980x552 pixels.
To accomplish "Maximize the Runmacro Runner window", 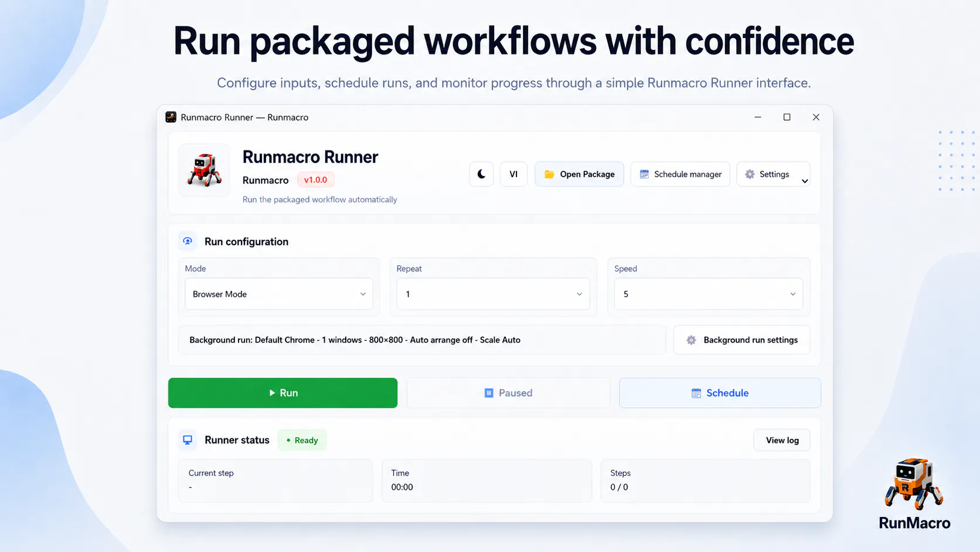I will click(x=787, y=117).
